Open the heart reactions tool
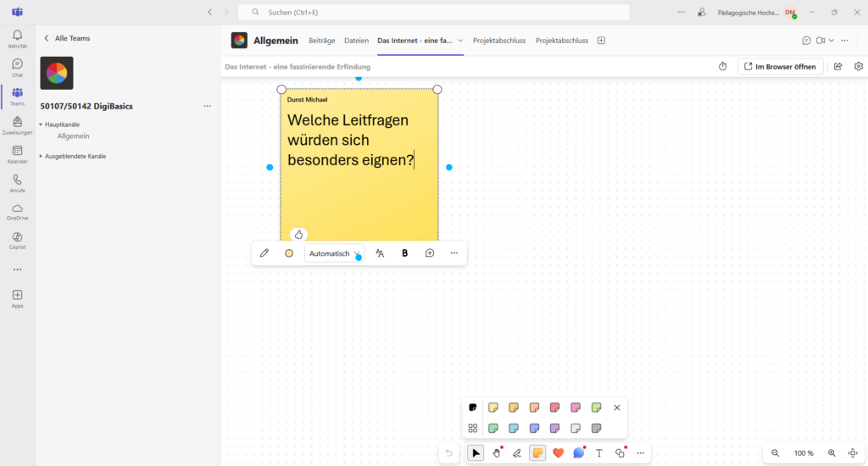The image size is (868, 466). coord(558,453)
